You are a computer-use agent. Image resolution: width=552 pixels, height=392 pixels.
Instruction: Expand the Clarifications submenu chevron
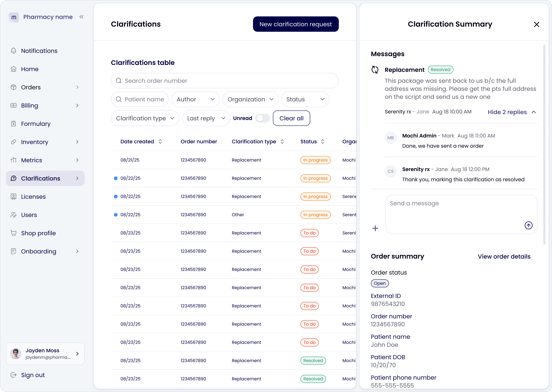pyautogui.click(x=77, y=178)
